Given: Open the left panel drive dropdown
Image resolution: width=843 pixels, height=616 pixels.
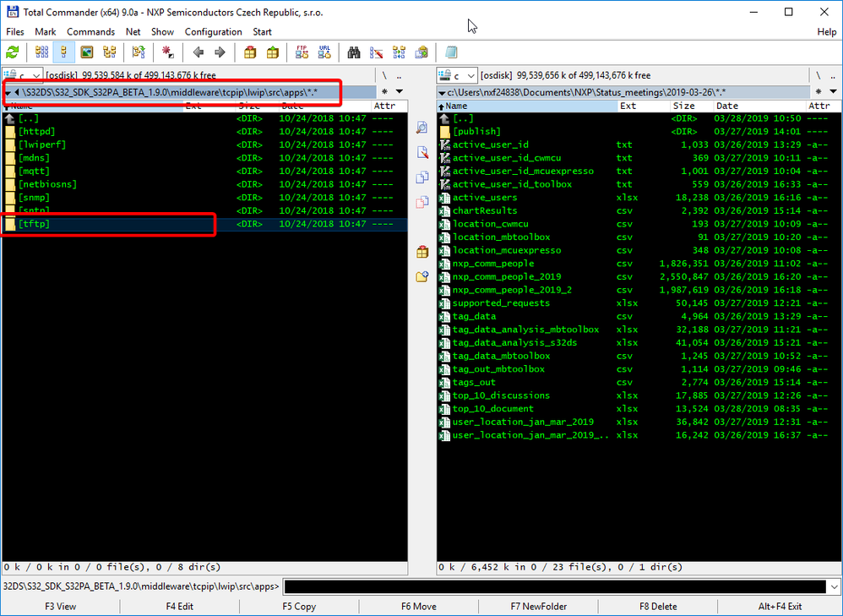Looking at the screenshot, I should click(x=22, y=75).
